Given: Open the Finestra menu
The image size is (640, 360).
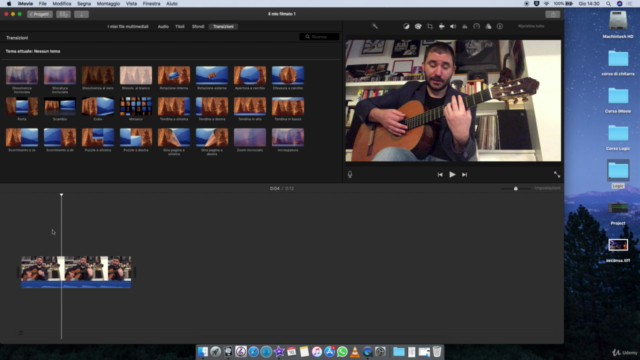Looking at the screenshot, I should tap(151, 4).
